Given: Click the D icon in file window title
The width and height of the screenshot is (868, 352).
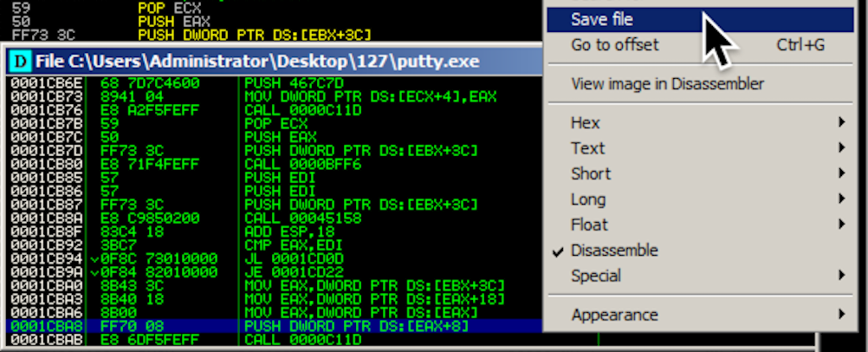Looking at the screenshot, I should [20, 62].
